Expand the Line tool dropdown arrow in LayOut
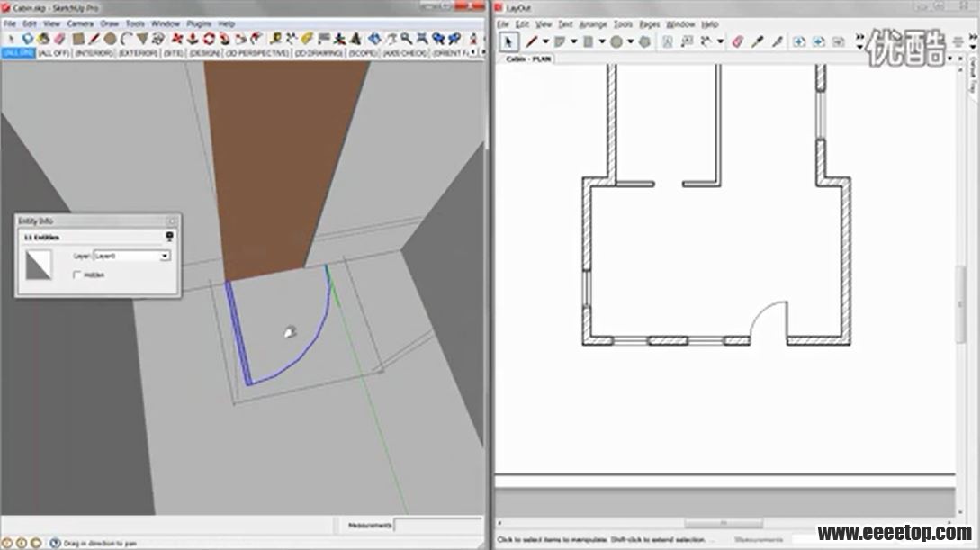 pyautogui.click(x=545, y=41)
